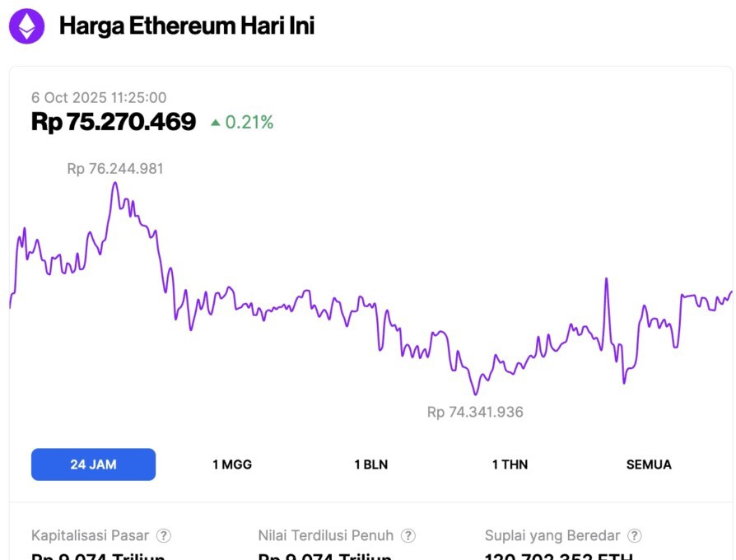Open the Kapitalisasi Pasar help icon
736x560 pixels.
pyautogui.click(x=164, y=536)
